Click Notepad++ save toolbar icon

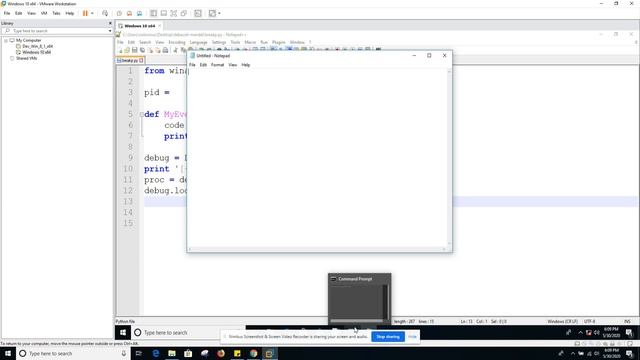point(135,50)
